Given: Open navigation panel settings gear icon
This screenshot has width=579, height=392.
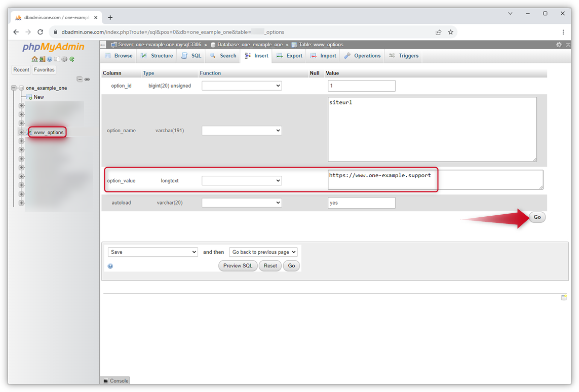Looking at the screenshot, I should (x=64, y=59).
